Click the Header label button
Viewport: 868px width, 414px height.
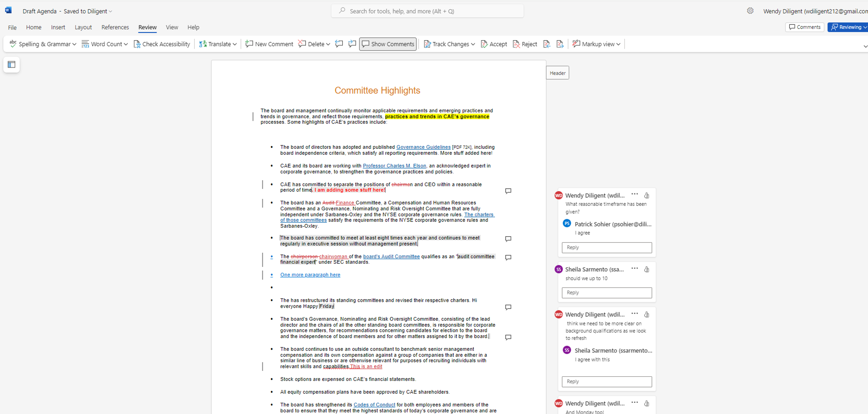(x=557, y=73)
